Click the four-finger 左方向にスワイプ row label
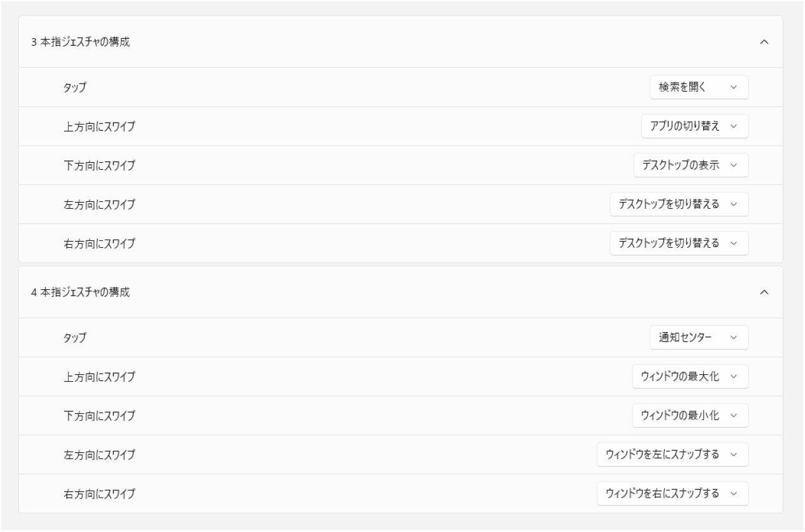This screenshot has height=532, width=805. pos(99,455)
